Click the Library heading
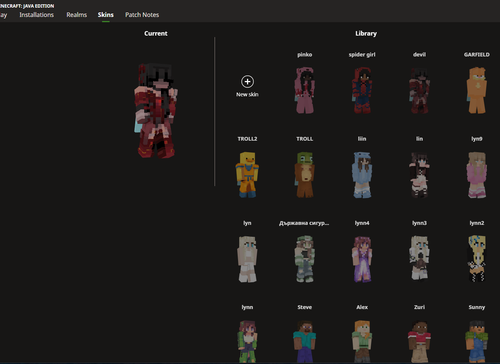This screenshot has height=364, width=500. pos(366,33)
